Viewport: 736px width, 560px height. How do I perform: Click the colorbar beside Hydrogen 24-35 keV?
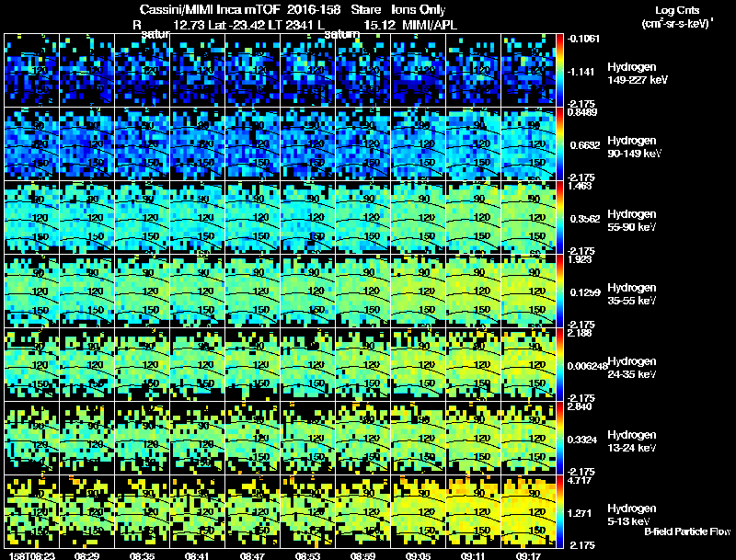[x=559, y=364]
